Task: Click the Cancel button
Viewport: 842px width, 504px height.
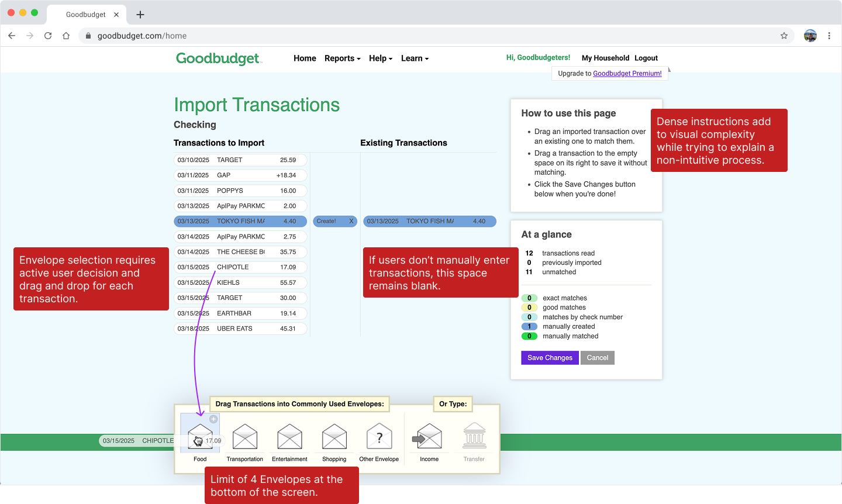Action: coord(598,358)
